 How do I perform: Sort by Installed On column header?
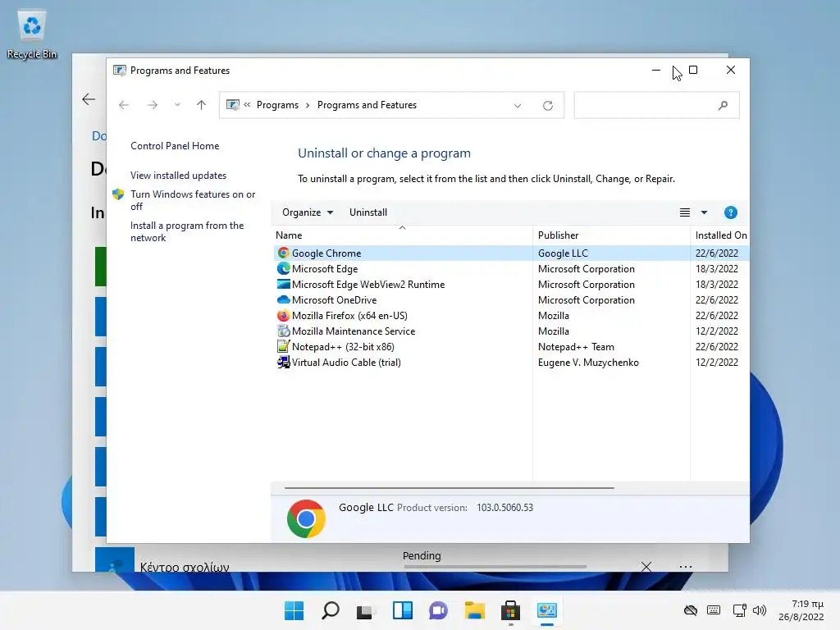click(x=720, y=235)
